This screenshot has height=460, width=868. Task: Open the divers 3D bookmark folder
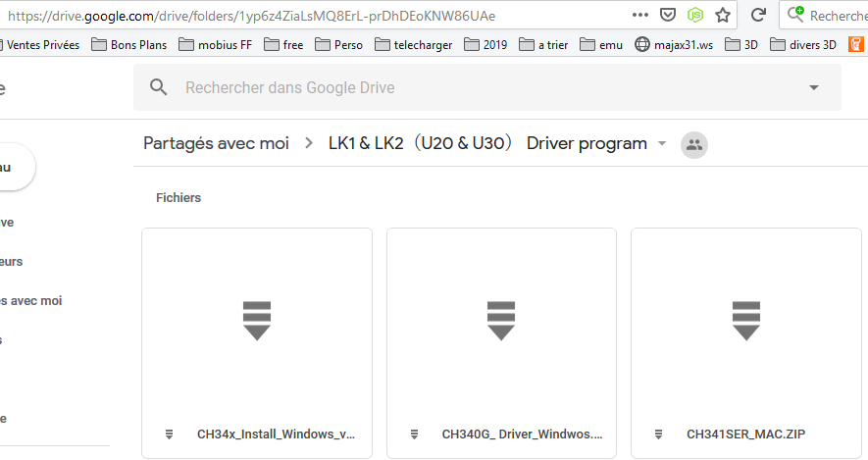pyautogui.click(x=803, y=45)
